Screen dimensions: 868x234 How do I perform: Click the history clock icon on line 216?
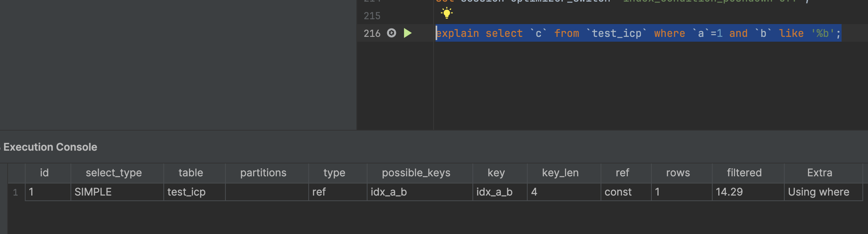coord(392,33)
